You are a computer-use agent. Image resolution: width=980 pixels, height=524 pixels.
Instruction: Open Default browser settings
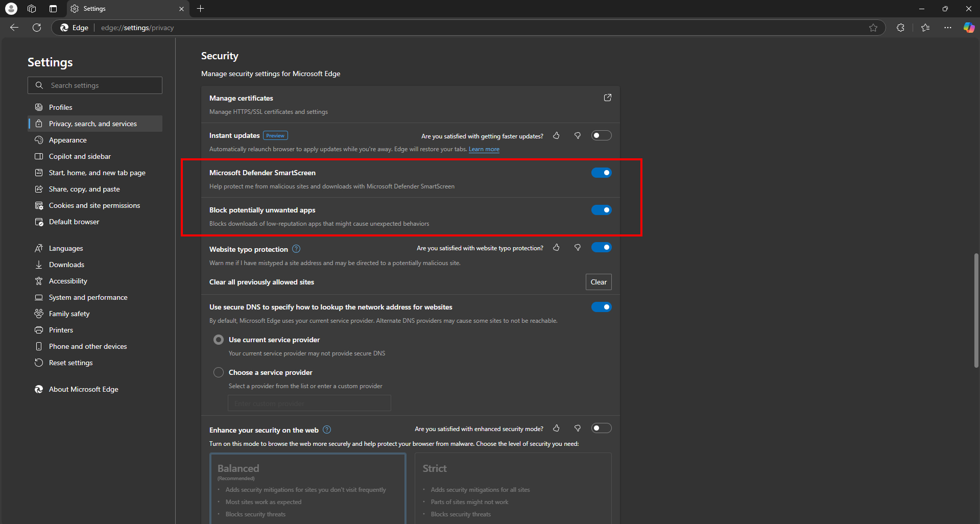point(95,222)
